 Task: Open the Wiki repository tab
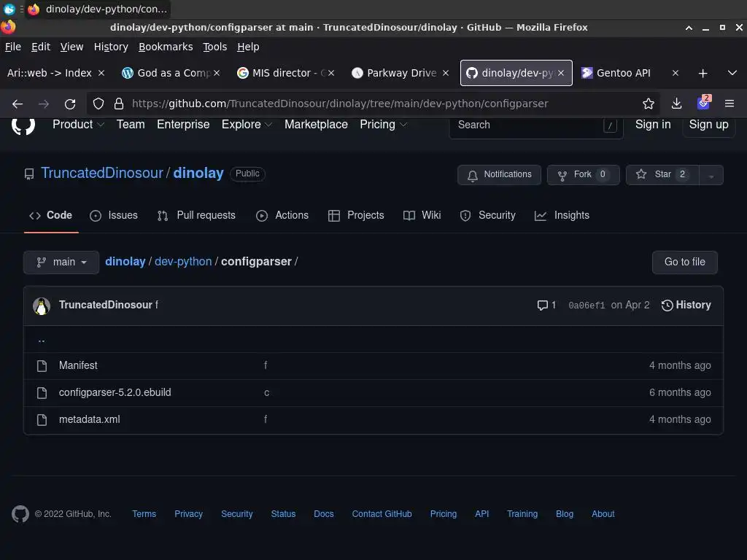[x=422, y=215]
